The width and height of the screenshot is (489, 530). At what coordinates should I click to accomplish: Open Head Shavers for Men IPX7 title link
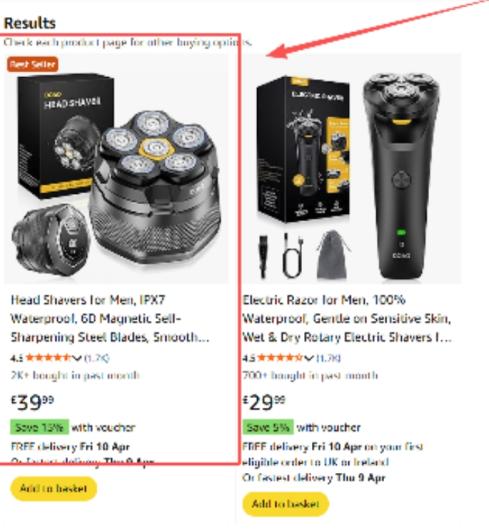pyautogui.click(x=110, y=318)
